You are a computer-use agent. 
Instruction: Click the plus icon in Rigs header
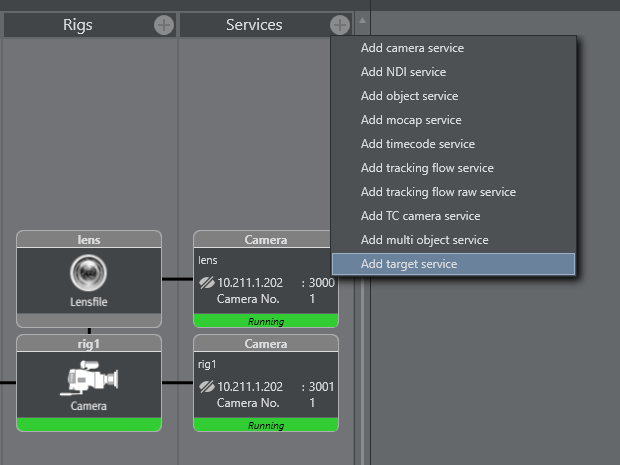(x=164, y=25)
